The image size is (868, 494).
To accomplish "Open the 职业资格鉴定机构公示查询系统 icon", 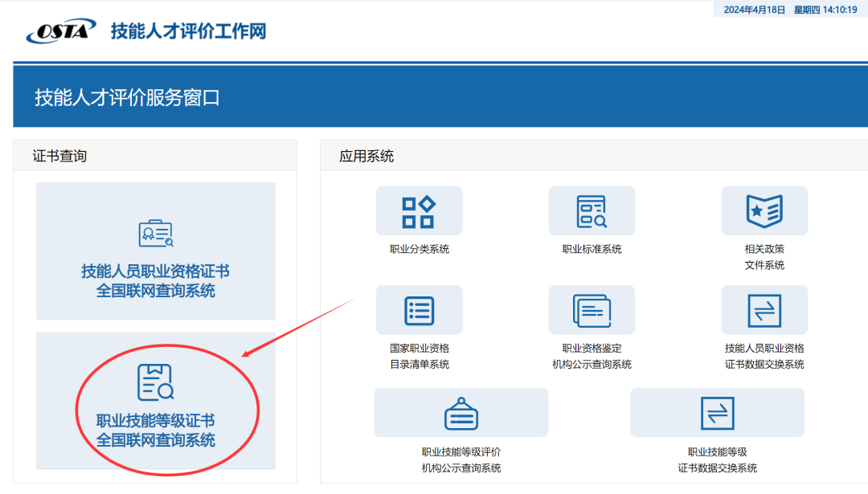I will [592, 309].
